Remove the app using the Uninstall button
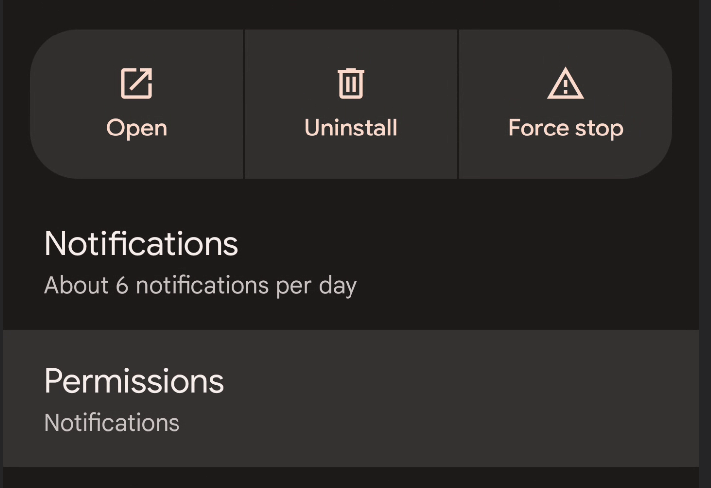This screenshot has width=711, height=488. [351, 104]
